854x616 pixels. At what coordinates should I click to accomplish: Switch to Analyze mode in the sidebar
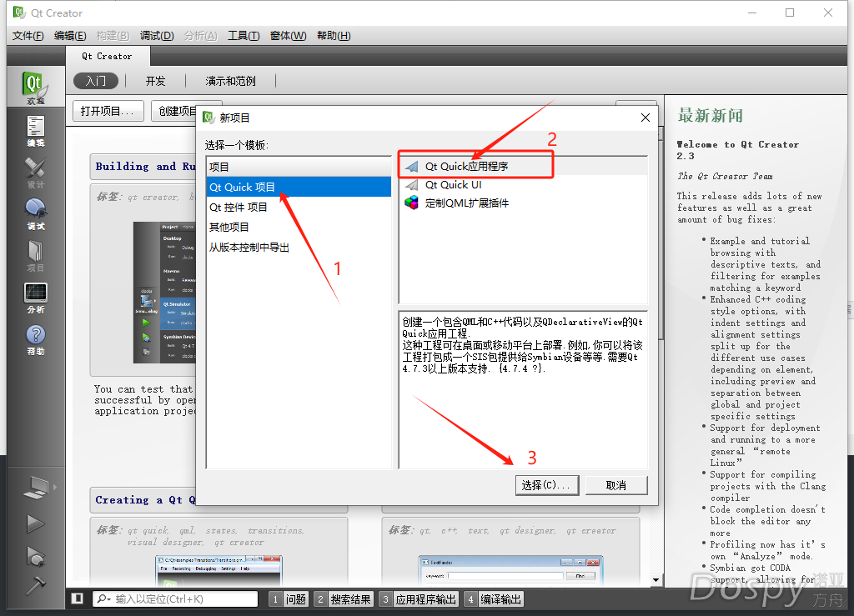click(35, 298)
